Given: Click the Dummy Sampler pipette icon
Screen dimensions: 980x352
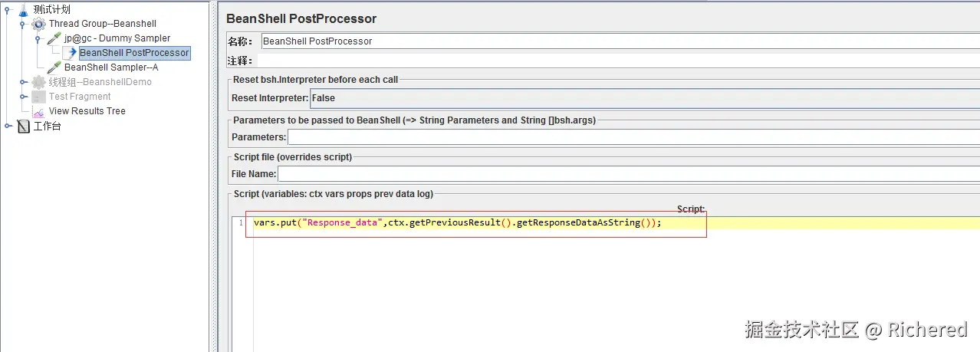Looking at the screenshot, I should 54,38.
